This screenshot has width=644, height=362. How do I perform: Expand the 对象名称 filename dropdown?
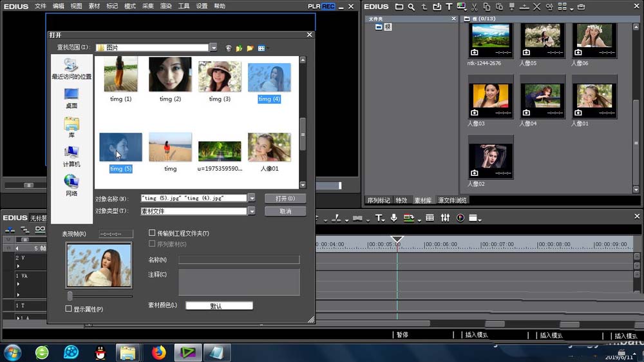(x=252, y=198)
